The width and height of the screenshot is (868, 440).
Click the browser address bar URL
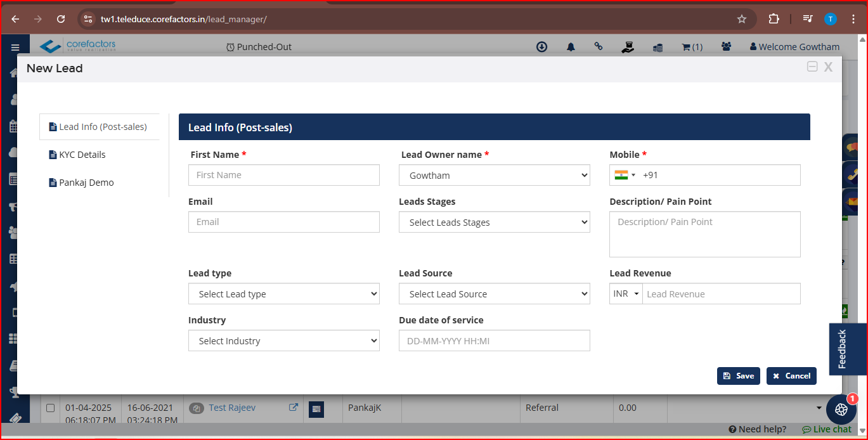tap(183, 19)
